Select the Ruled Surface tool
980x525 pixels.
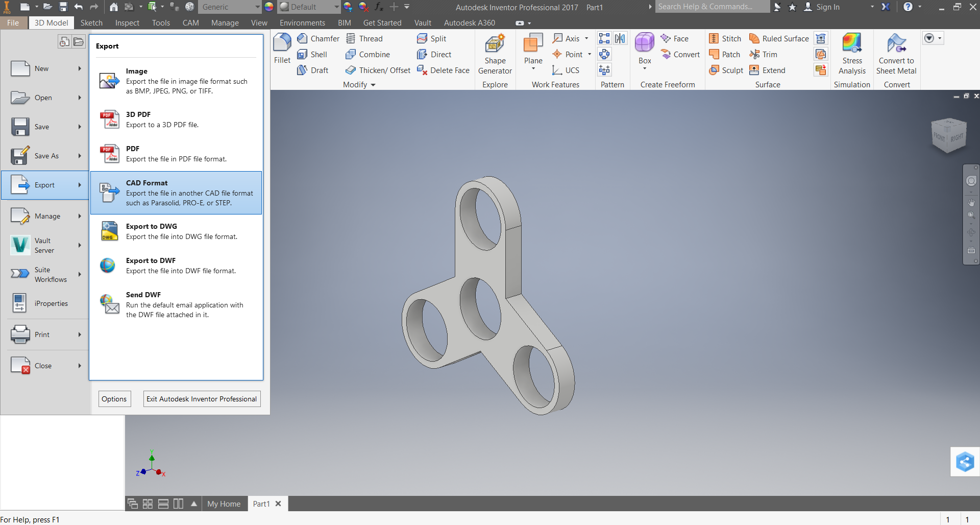click(779, 39)
